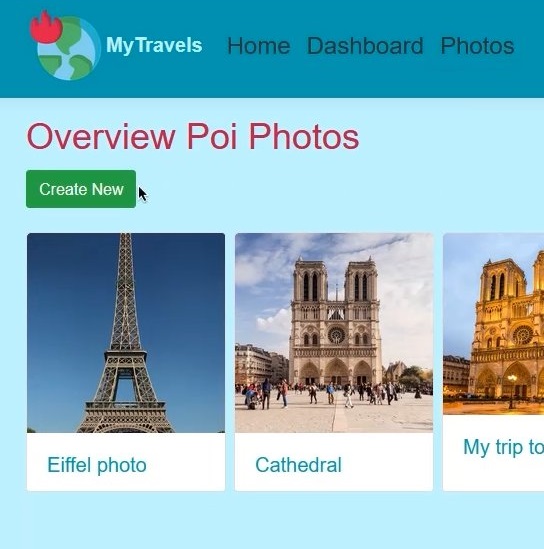Open the daytime Cathedral photo thumbnail
Viewport: 544px width, 549px height.
(x=334, y=333)
